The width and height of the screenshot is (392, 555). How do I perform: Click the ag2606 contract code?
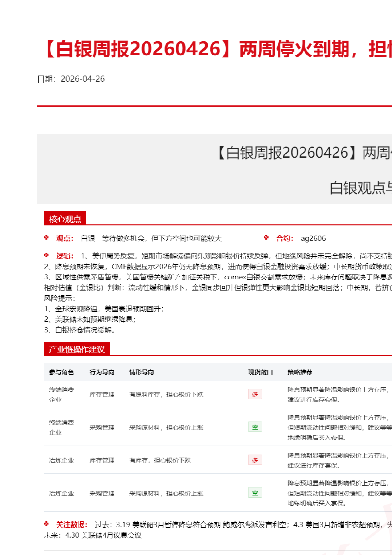pyautogui.click(x=313, y=238)
